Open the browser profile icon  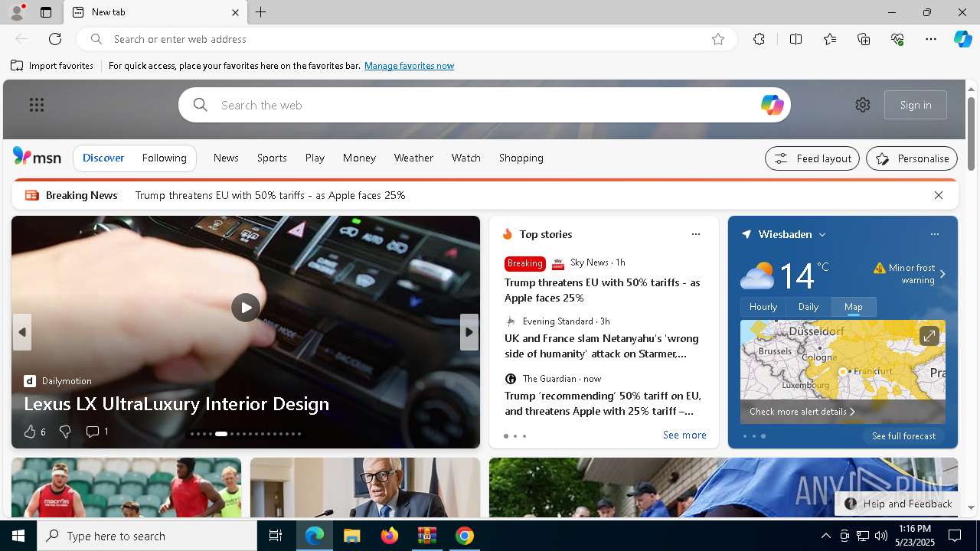[x=16, y=12]
